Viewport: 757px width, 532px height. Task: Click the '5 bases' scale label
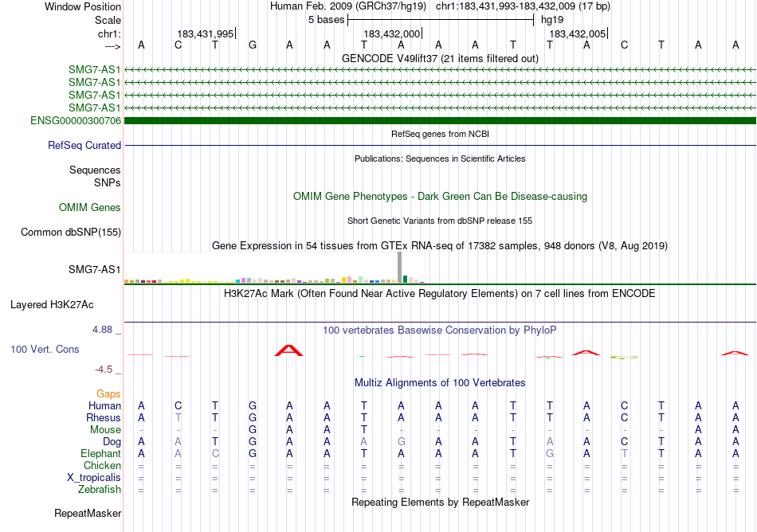pos(327,20)
